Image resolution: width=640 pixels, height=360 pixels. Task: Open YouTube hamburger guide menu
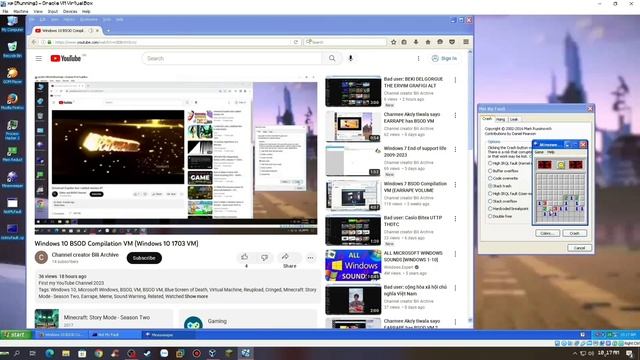(39, 58)
